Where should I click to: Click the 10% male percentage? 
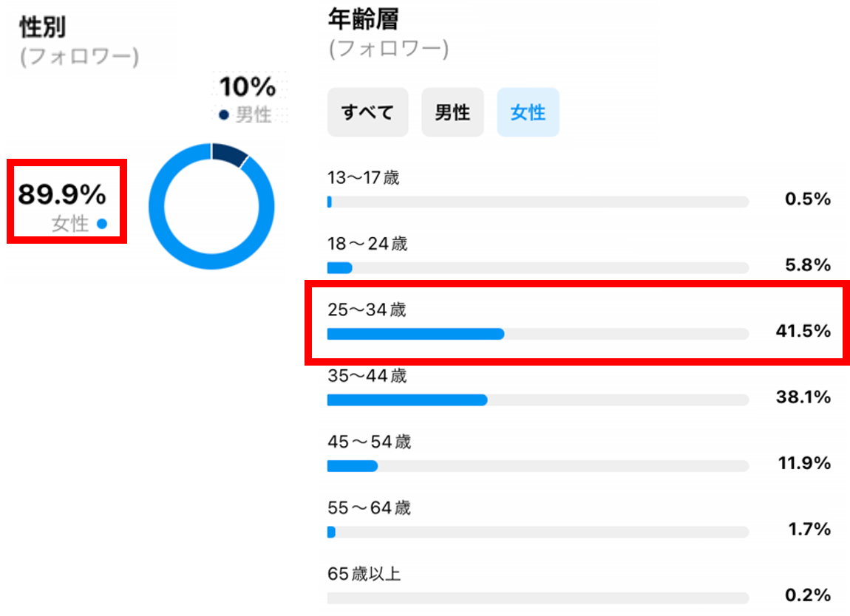click(x=248, y=87)
